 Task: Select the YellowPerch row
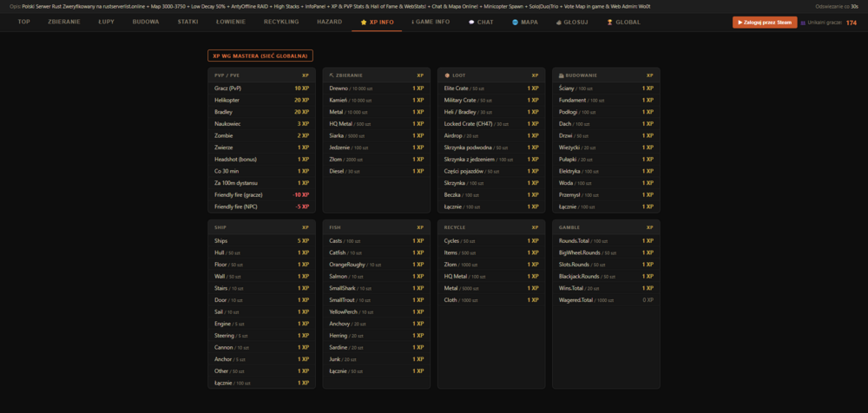(377, 311)
